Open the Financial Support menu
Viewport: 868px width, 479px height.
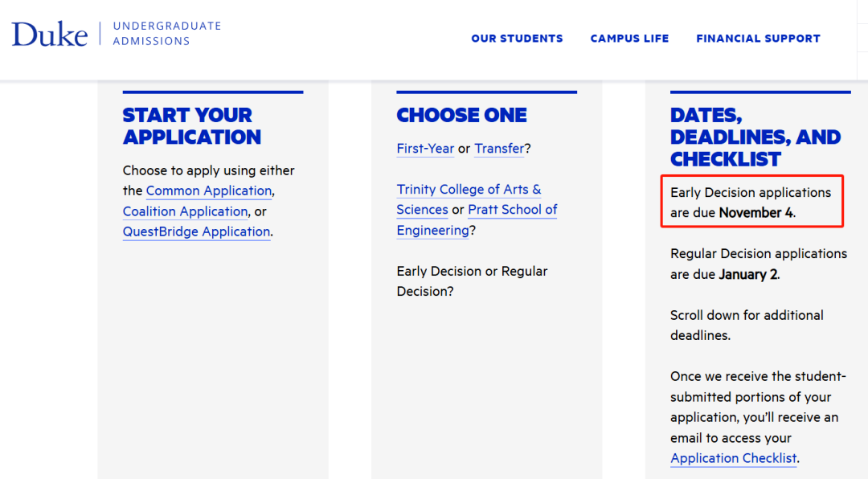[x=758, y=39]
